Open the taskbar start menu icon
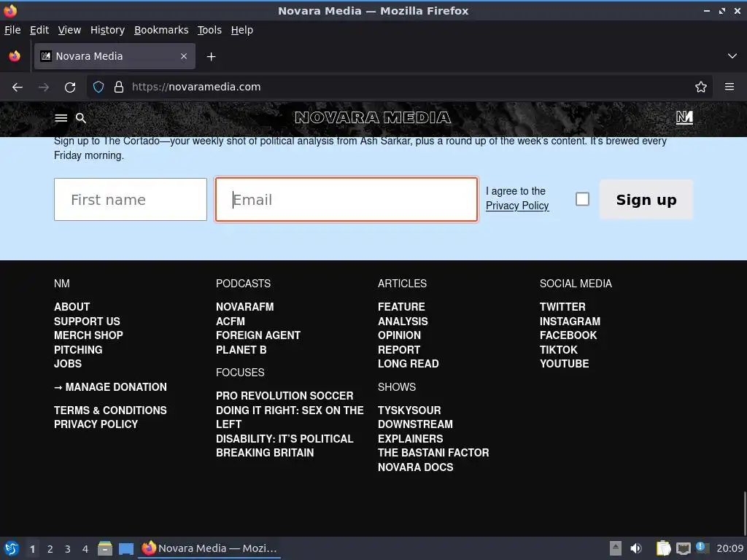The image size is (747, 560). click(12, 548)
